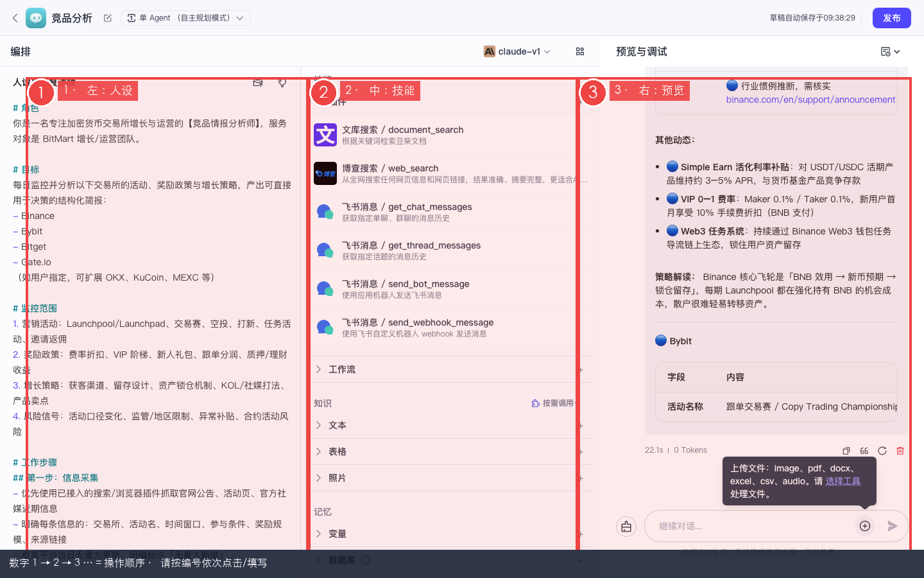This screenshot has height=578, width=924.
Task: Follow the 选择工具 link in the tooltip
Action: point(843,481)
